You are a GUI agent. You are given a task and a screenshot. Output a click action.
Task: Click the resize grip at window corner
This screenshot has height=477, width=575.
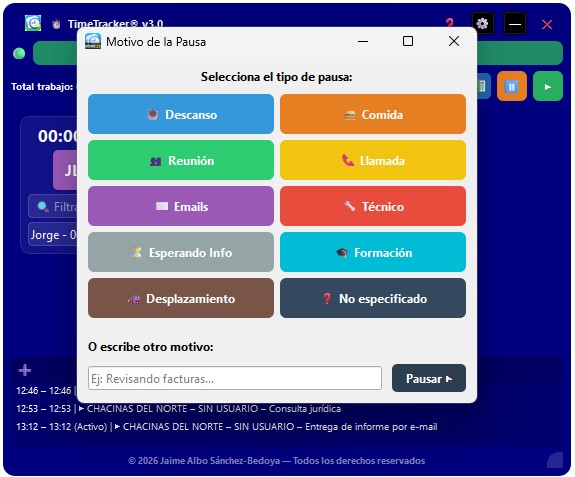tap(555, 460)
